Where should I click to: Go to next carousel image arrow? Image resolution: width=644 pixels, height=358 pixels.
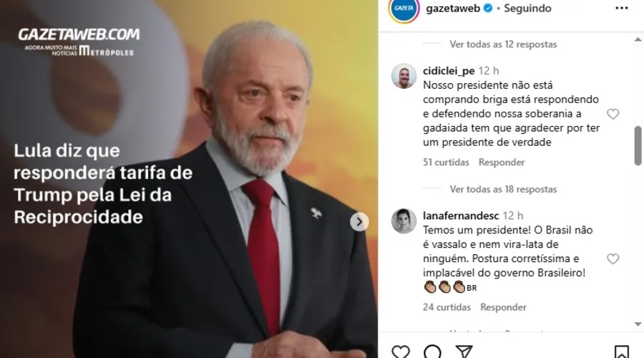point(359,222)
